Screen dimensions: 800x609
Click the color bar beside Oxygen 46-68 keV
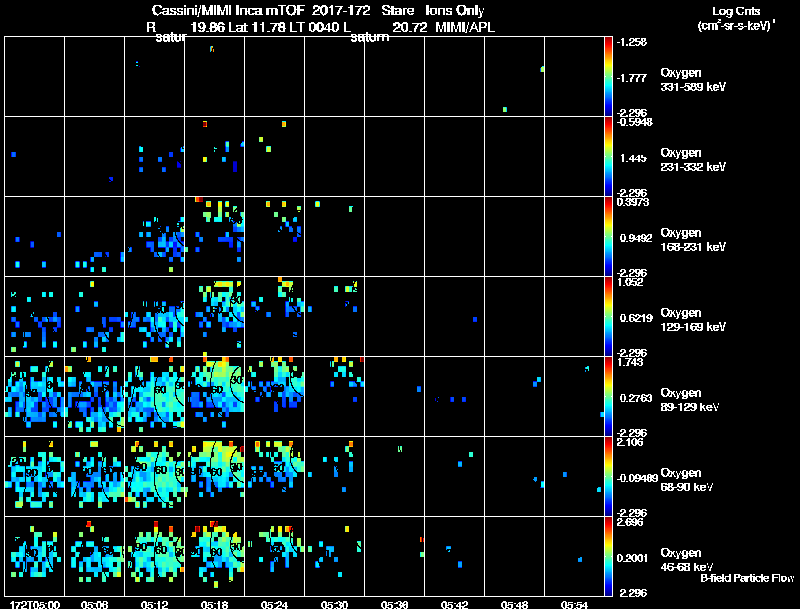(608, 556)
